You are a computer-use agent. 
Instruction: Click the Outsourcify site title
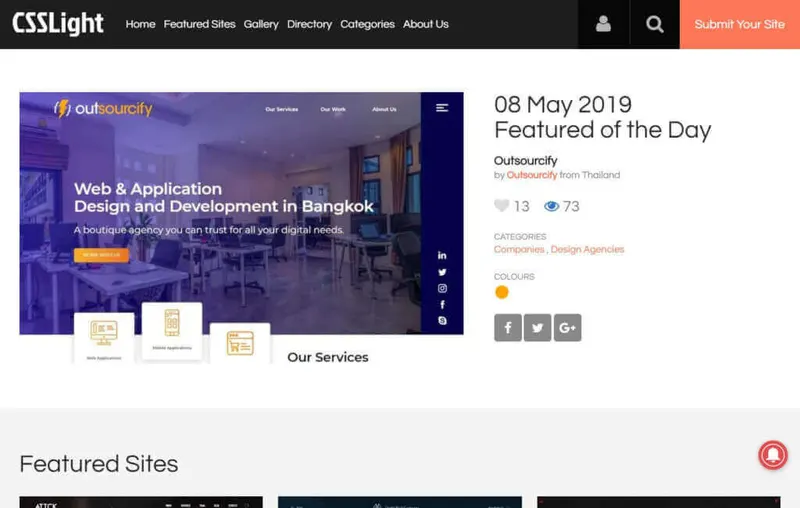click(526, 161)
